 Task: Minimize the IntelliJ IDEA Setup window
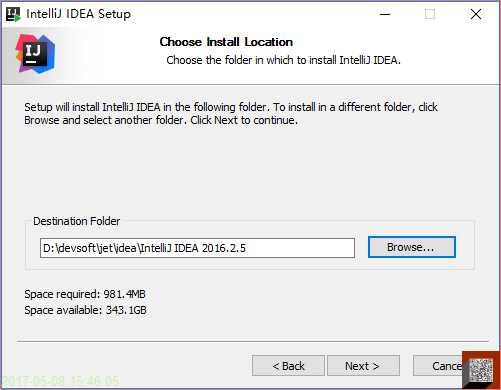coord(385,14)
